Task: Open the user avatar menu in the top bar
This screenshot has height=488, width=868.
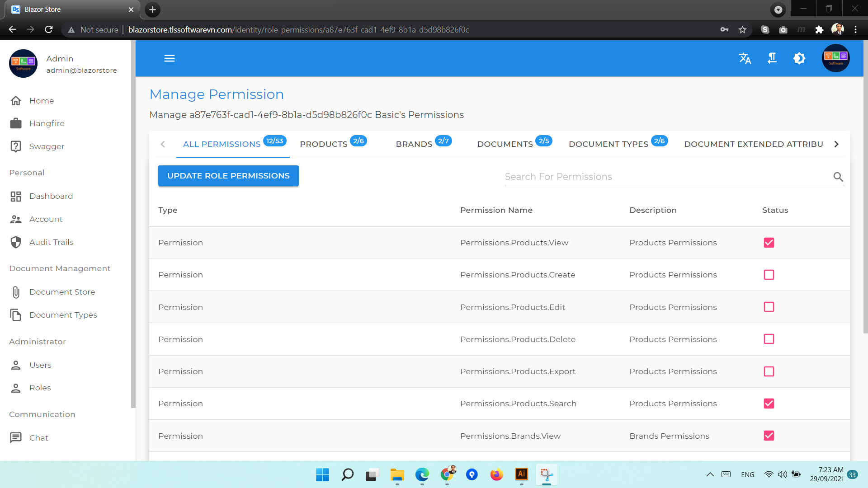Action: pyautogui.click(x=835, y=58)
